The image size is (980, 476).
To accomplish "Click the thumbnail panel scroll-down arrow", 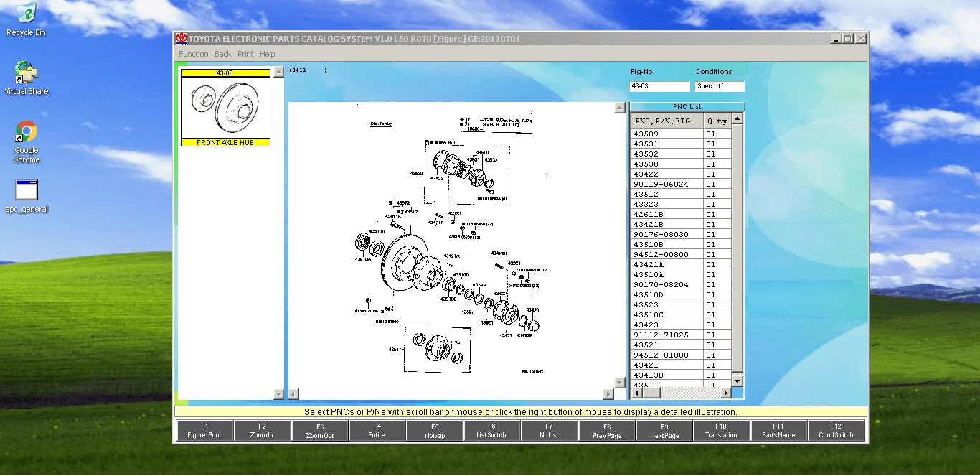I will (x=279, y=394).
